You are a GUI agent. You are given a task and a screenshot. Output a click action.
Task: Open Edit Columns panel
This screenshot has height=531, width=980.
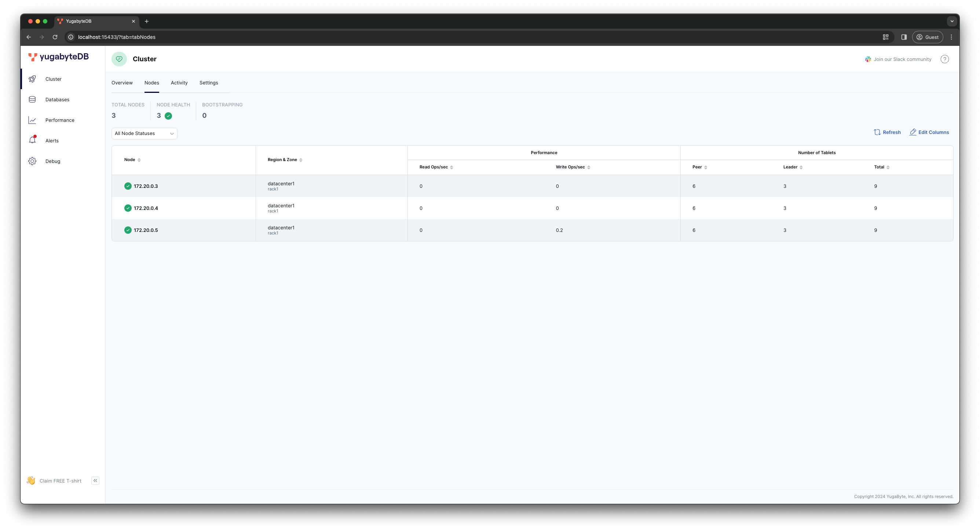[x=929, y=132]
